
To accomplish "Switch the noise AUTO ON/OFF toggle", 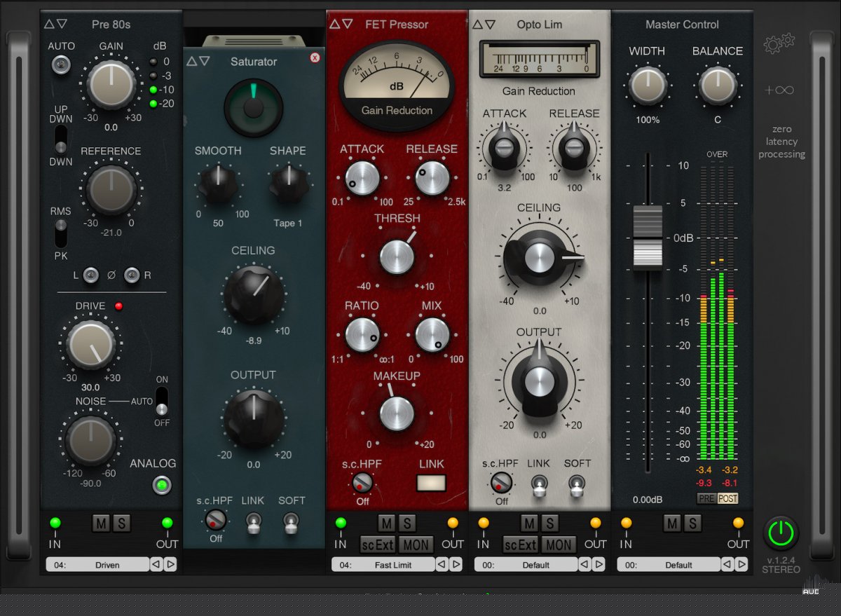I will [x=162, y=401].
